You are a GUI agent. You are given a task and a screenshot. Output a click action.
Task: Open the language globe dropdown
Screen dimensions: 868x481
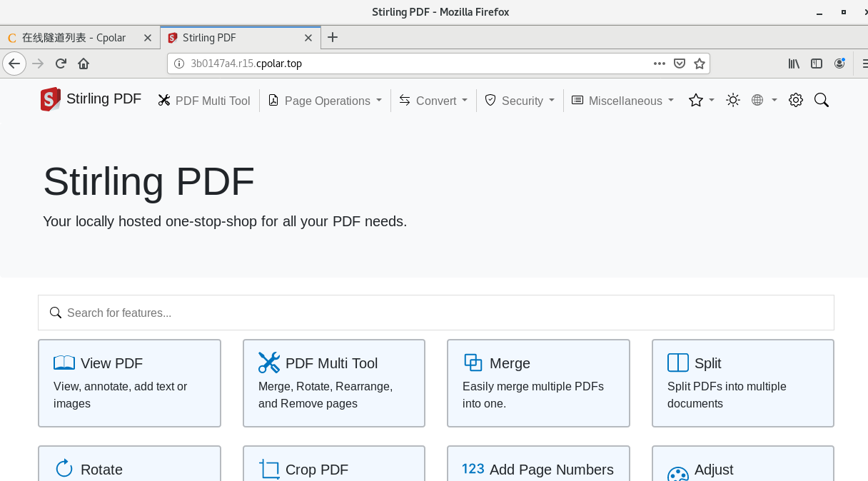point(764,101)
